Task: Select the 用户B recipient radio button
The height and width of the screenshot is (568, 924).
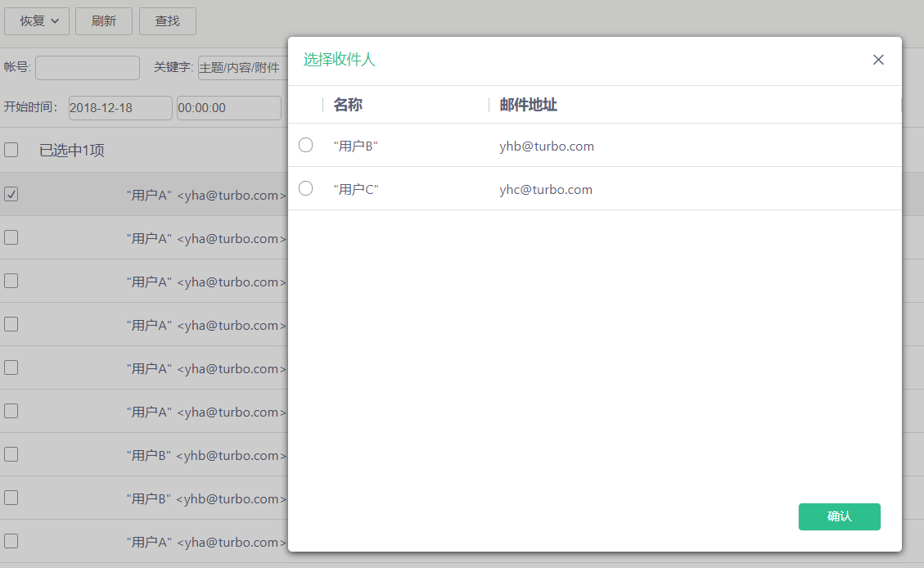Action: tap(305, 145)
